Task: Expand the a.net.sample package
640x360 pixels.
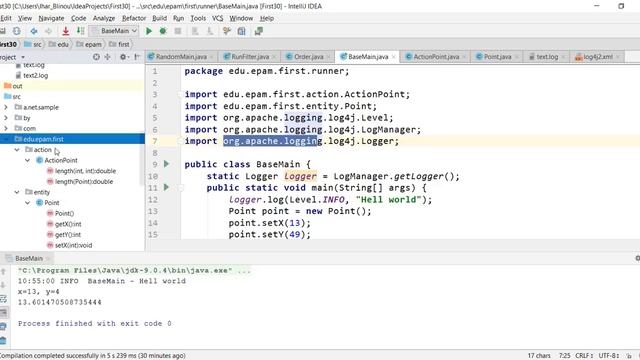Action: click(6, 107)
